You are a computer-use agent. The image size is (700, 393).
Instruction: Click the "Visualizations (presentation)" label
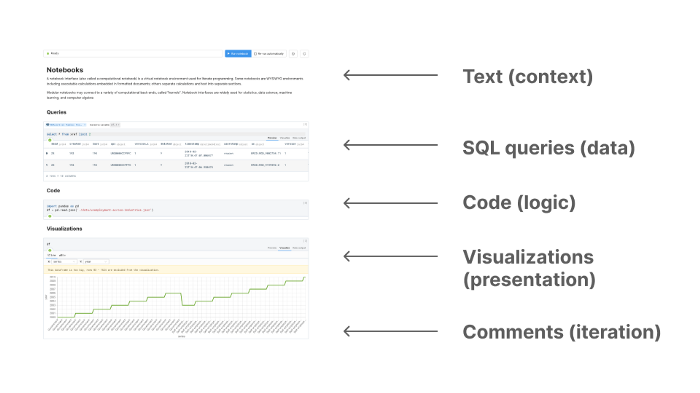click(529, 268)
